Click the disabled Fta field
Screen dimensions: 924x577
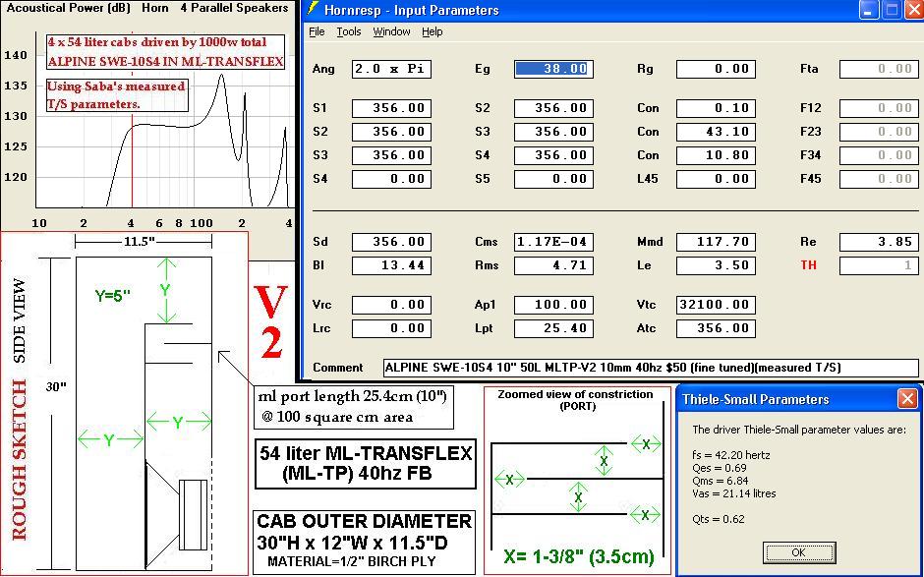pyautogui.click(x=879, y=69)
